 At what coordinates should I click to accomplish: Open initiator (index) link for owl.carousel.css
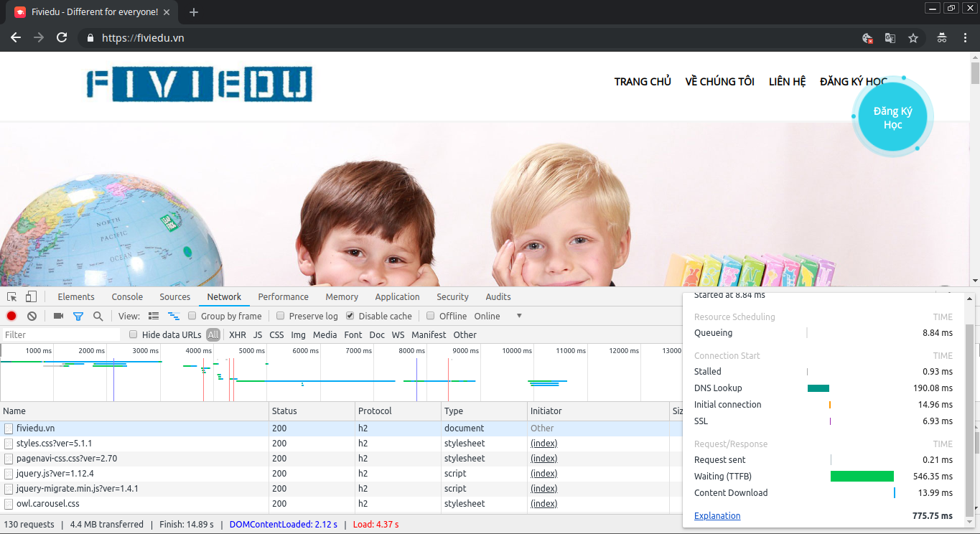coord(543,504)
